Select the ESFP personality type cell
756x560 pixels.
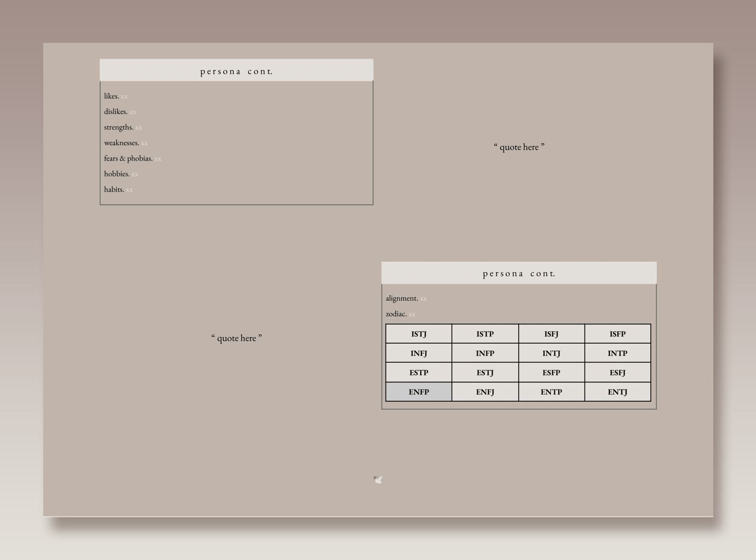(551, 372)
